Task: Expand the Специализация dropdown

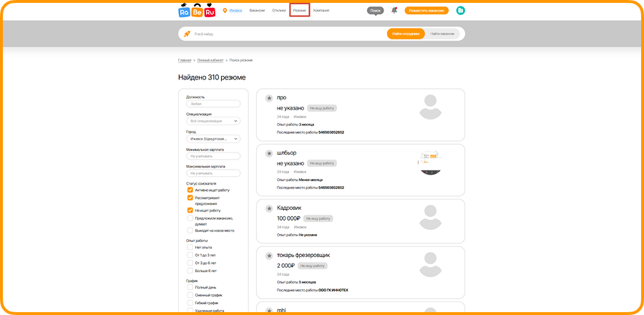Action: [x=213, y=121]
